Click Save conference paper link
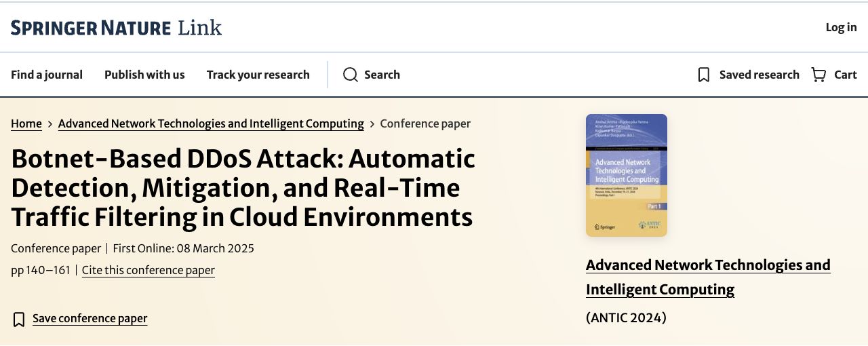The height and width of the screenshot is (346, 868). [90, 318]
